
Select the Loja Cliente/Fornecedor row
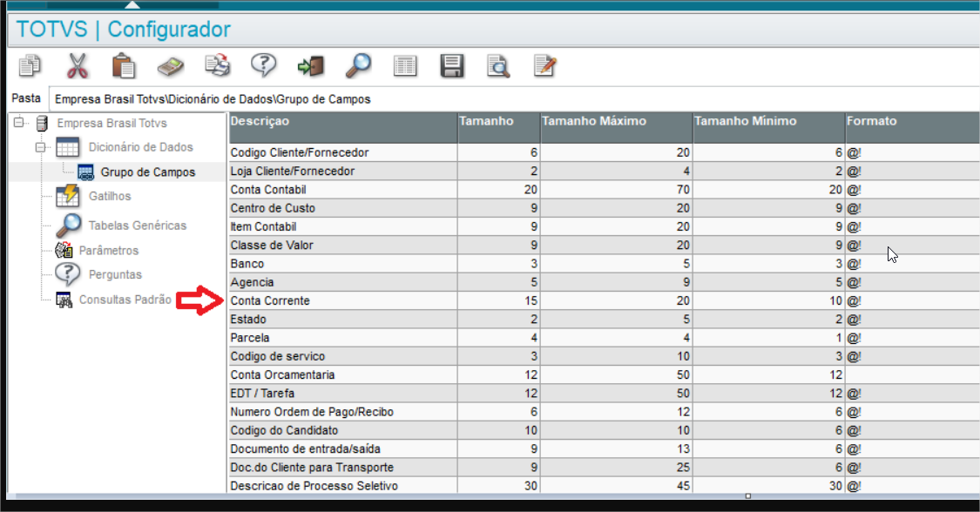tap(605, 171)
